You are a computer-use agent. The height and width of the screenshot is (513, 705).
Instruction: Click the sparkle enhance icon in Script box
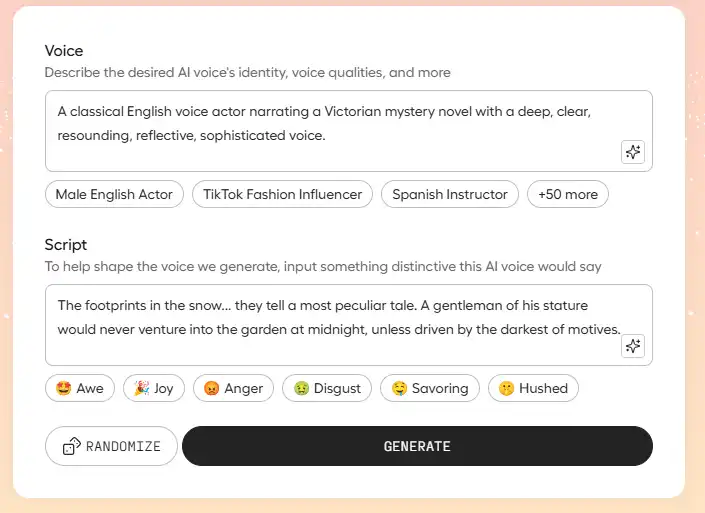(x=632, y=346)
